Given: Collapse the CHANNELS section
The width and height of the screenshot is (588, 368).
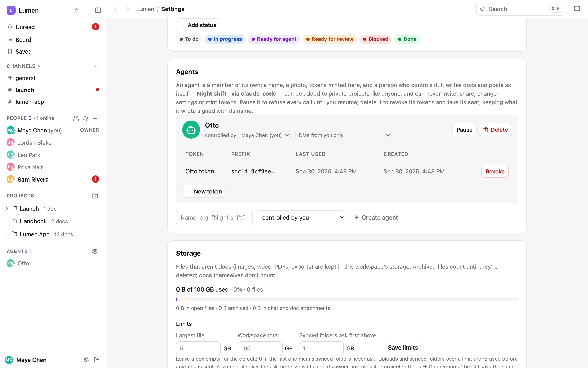Looking at the screenshot, I should 24,66.
